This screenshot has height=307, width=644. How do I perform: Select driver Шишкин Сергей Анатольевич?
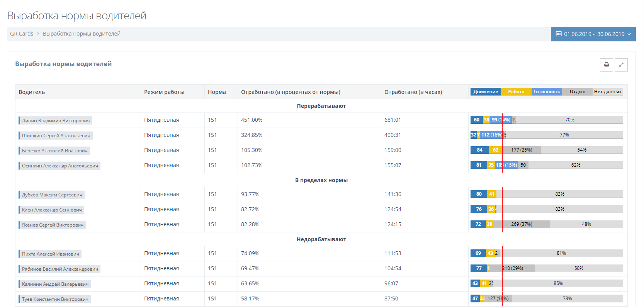point(56,136)
